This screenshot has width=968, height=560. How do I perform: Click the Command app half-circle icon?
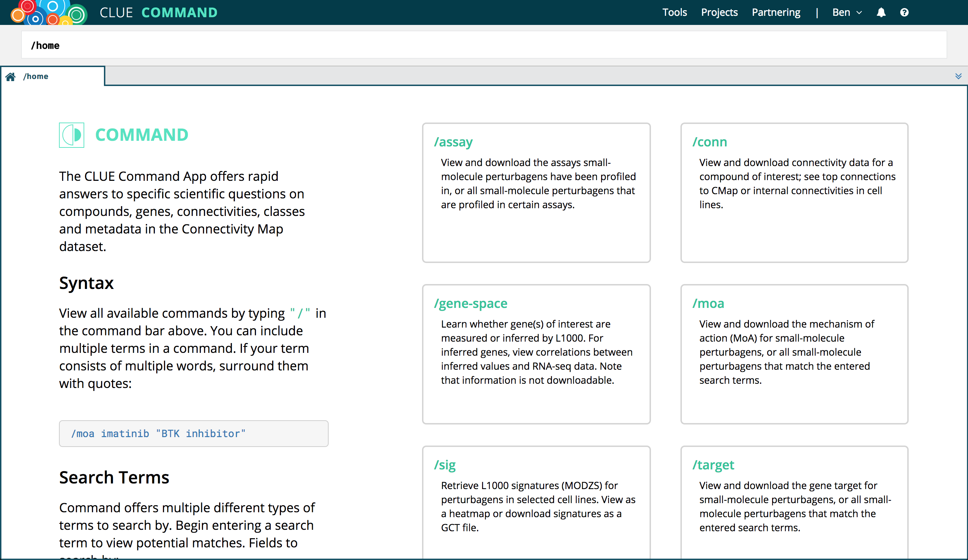(x=71, y=135)
